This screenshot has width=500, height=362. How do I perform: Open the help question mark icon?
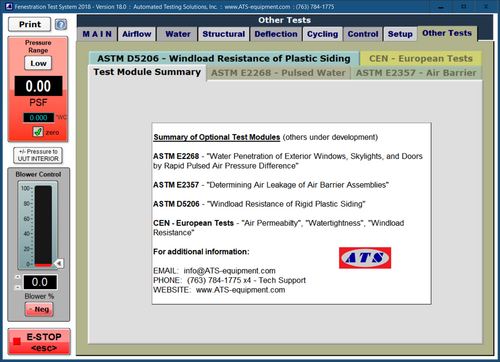pos(61,24)
